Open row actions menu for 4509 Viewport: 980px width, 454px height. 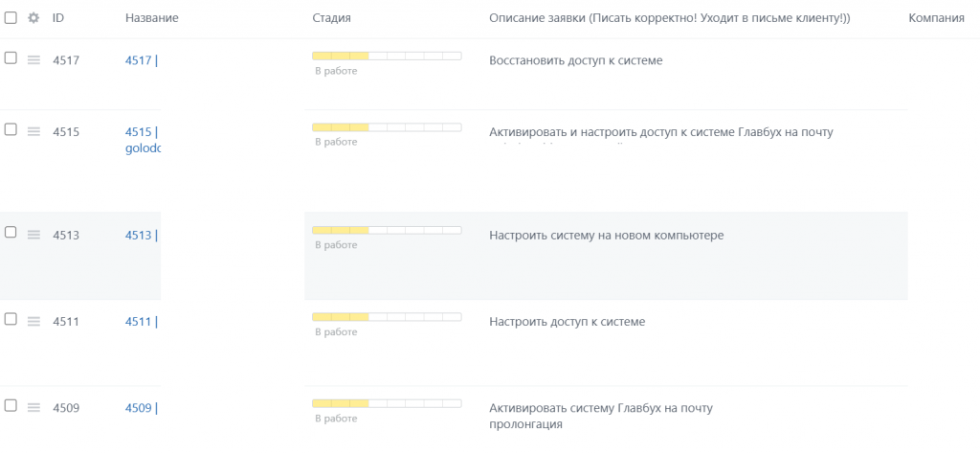[33, 408]
